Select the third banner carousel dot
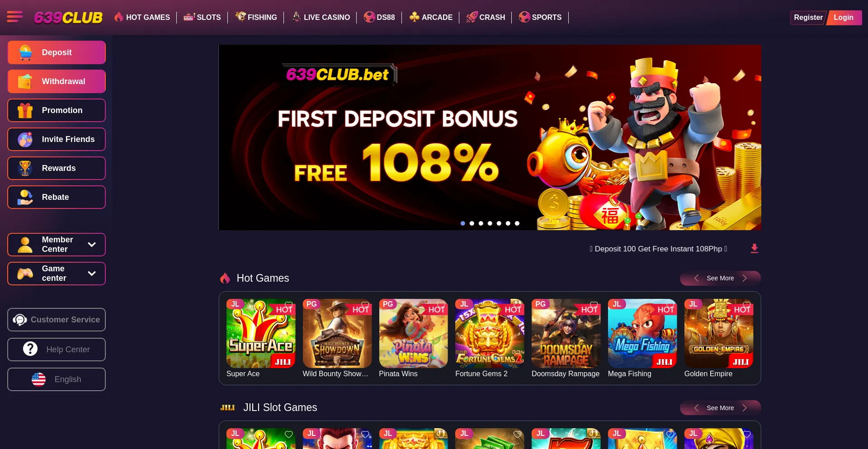The image size is (868, 449). pos(481,223)
